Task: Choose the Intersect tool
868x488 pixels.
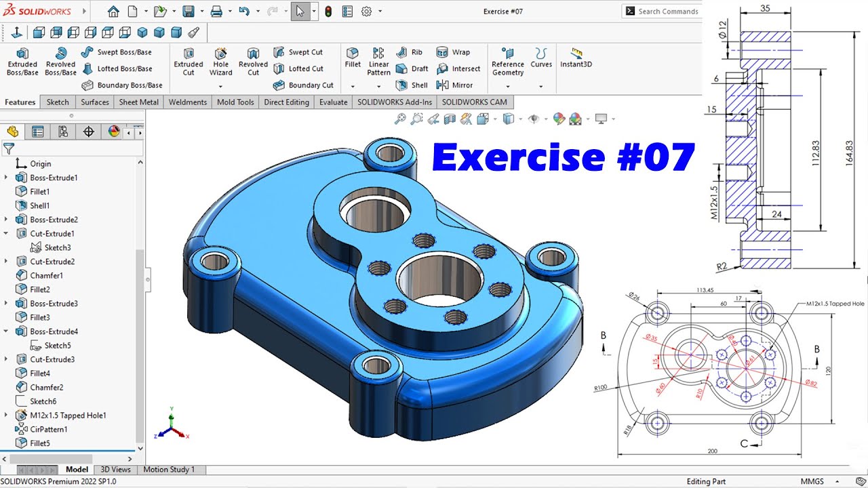Action: pos(458,68)
